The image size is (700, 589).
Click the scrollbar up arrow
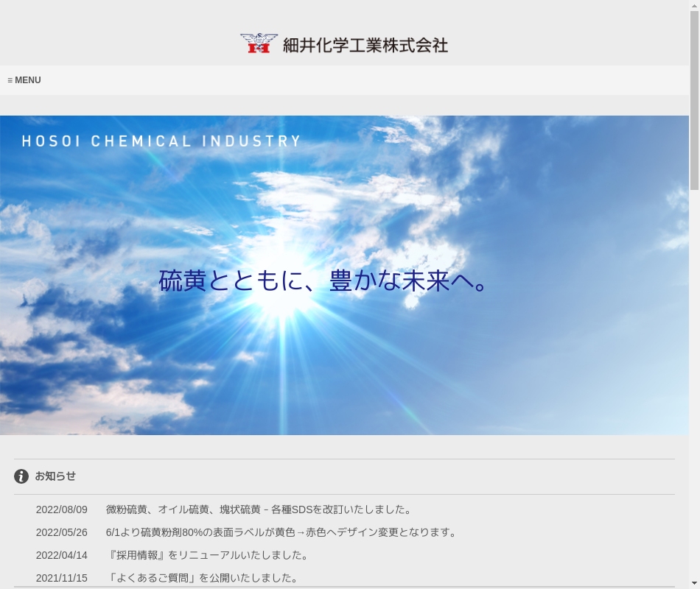click(x=694, y=5)
